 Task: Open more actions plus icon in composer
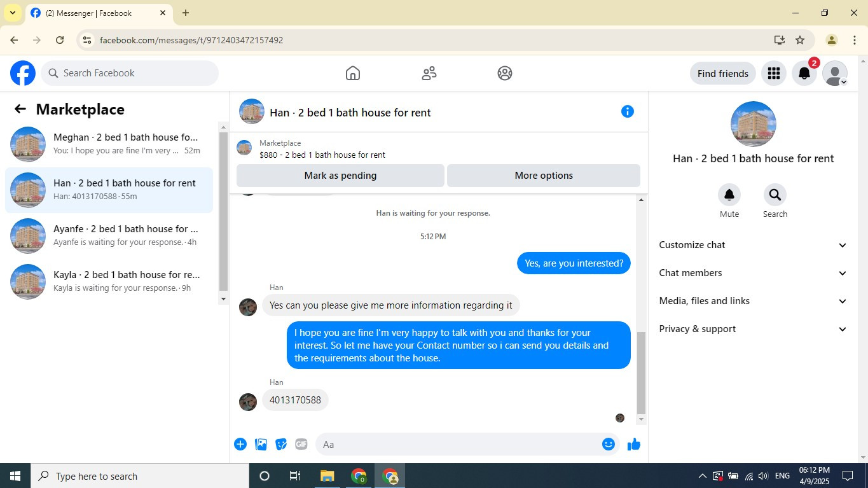(x=240, y=444)
